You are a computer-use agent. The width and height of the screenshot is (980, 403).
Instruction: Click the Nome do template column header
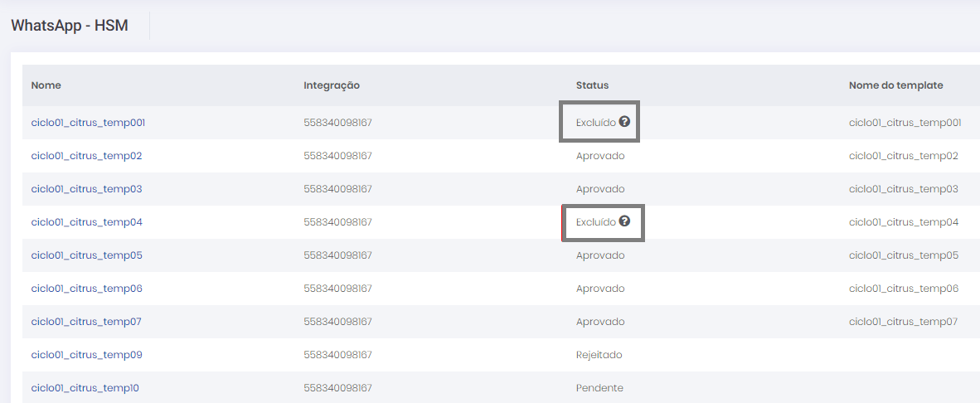tap(895, 85)
